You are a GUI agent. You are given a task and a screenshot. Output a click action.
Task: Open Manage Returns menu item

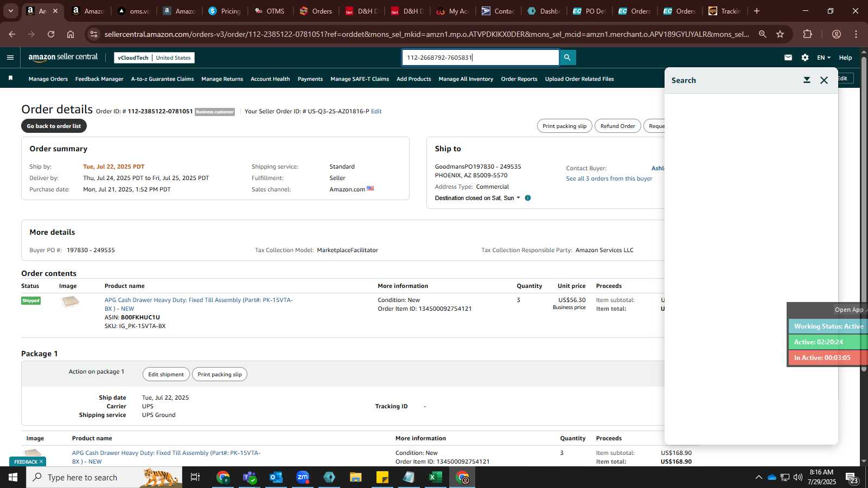222,79
